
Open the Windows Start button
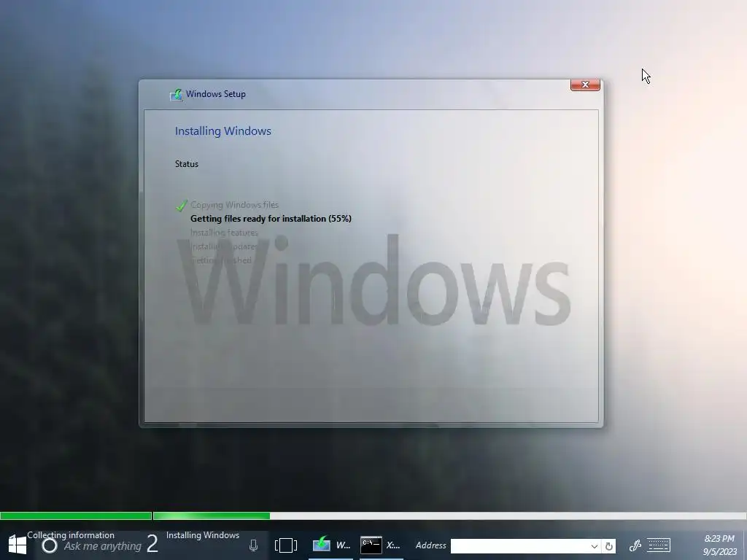tap(18, 545)
